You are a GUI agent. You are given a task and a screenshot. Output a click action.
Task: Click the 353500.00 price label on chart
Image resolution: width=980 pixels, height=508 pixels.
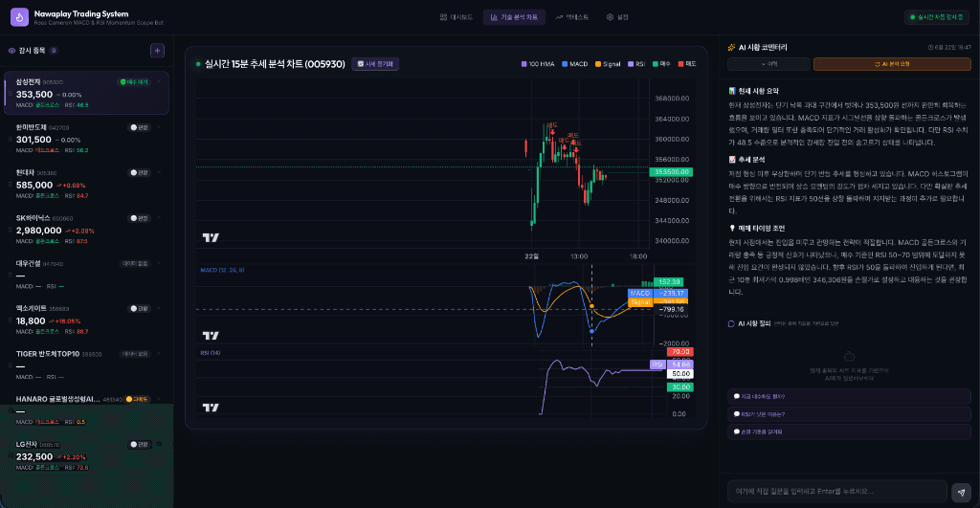[671, 172]
